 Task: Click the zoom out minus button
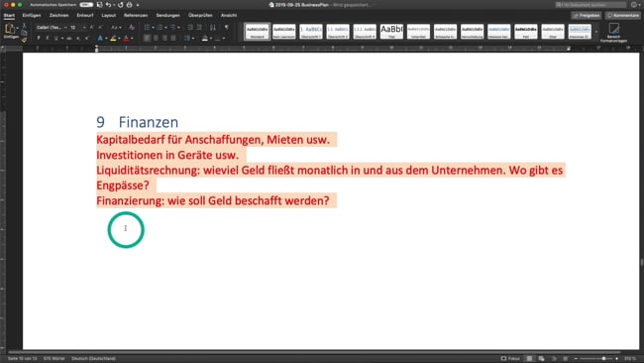576,358
